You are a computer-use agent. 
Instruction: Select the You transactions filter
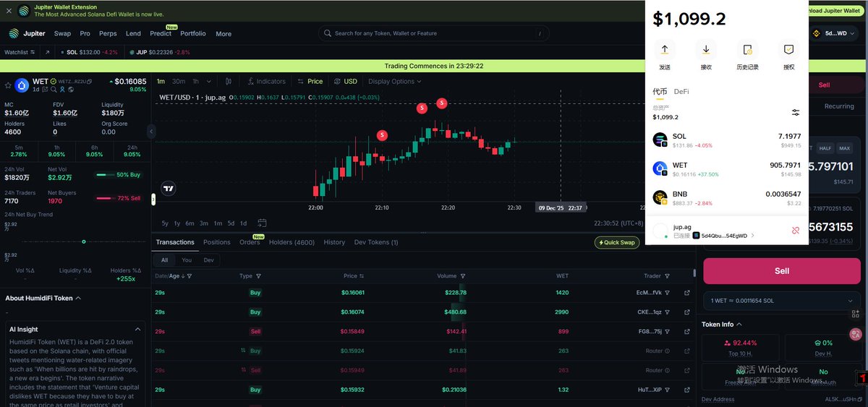187,260
